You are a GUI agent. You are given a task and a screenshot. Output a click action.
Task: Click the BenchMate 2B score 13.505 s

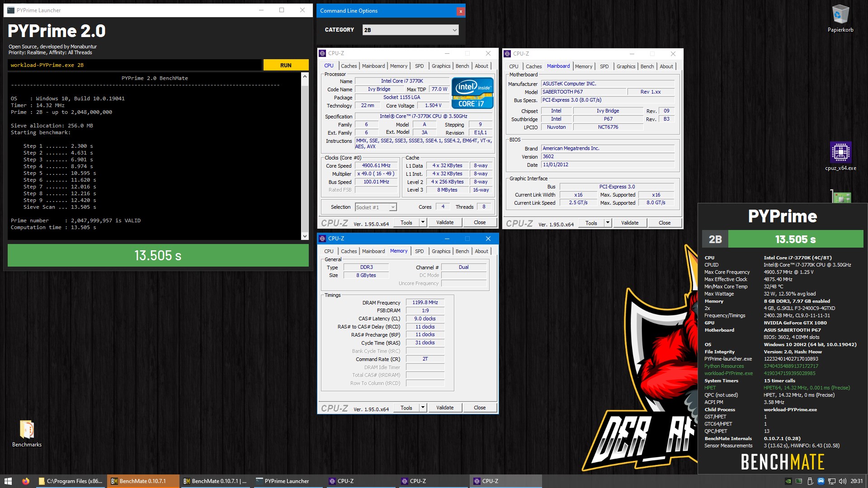coord(796,239)
